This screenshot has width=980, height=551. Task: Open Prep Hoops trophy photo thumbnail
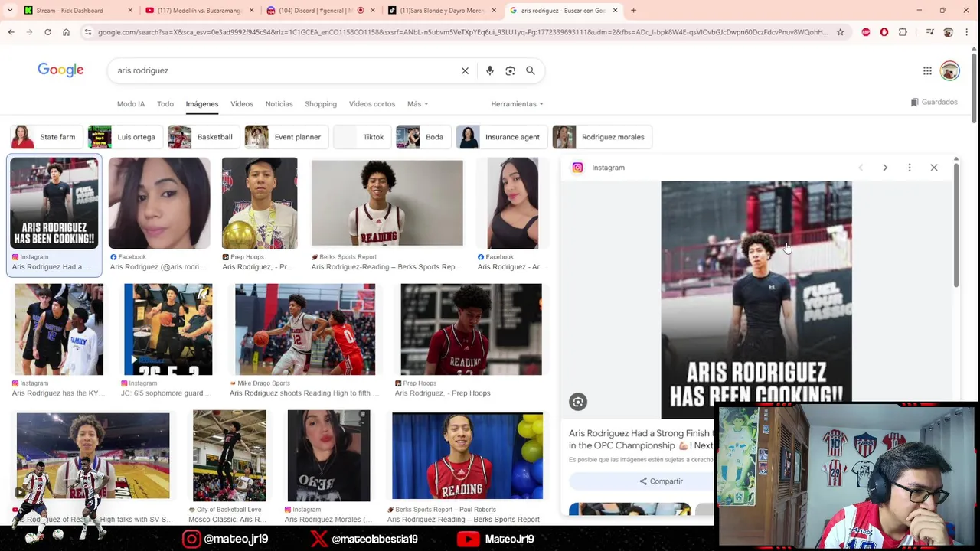pos(260,204)
